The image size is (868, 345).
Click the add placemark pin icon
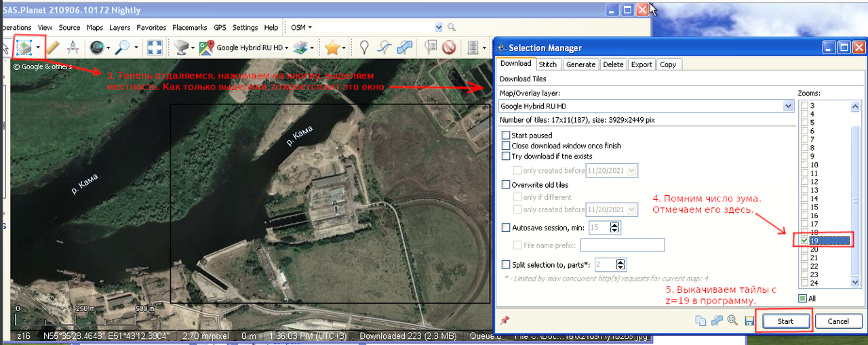(364, 47)
